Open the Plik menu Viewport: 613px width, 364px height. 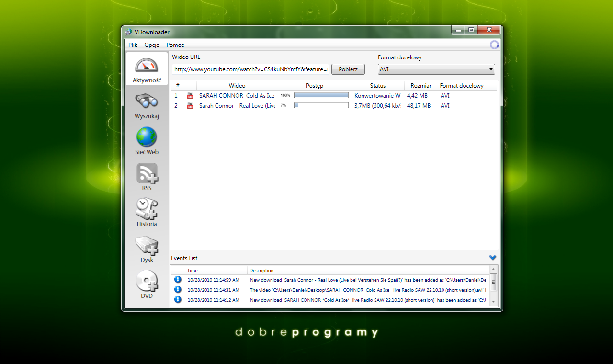click(x=133, y=45)
